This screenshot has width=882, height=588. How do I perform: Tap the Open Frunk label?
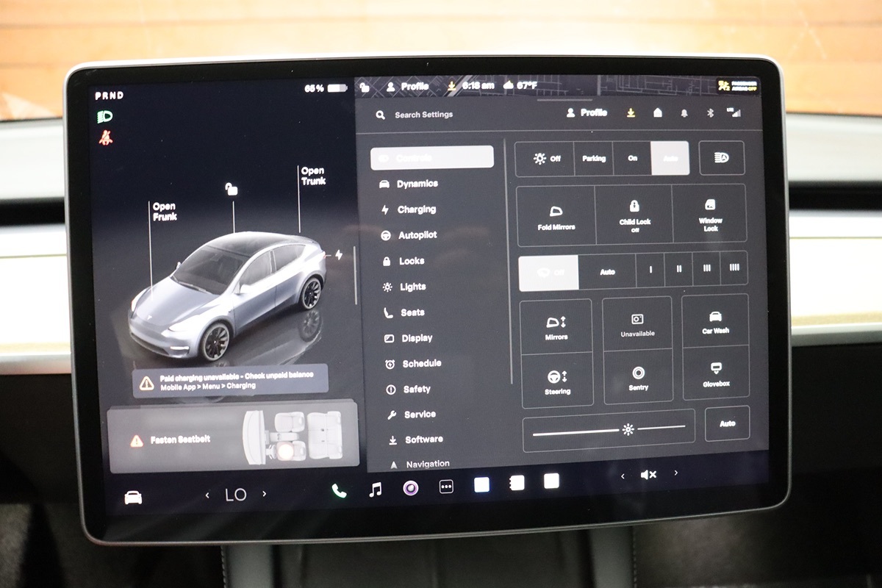tap(164, 212)
